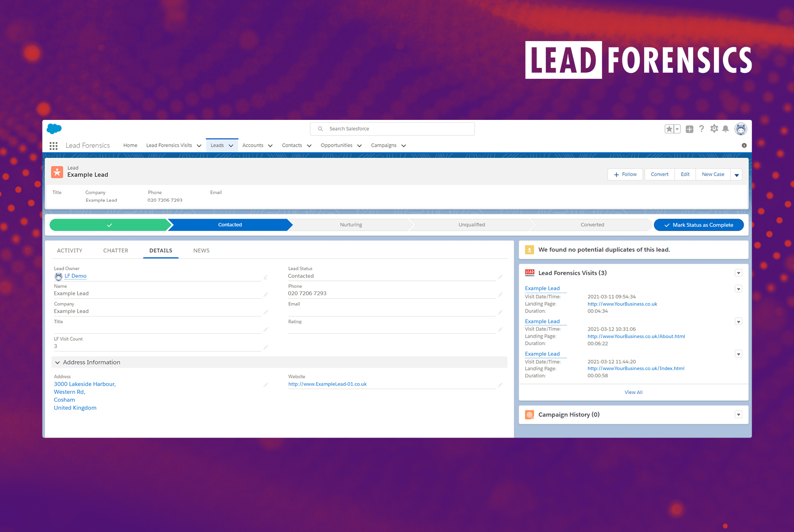Select the Unqualified lead stage

(472, 225)
